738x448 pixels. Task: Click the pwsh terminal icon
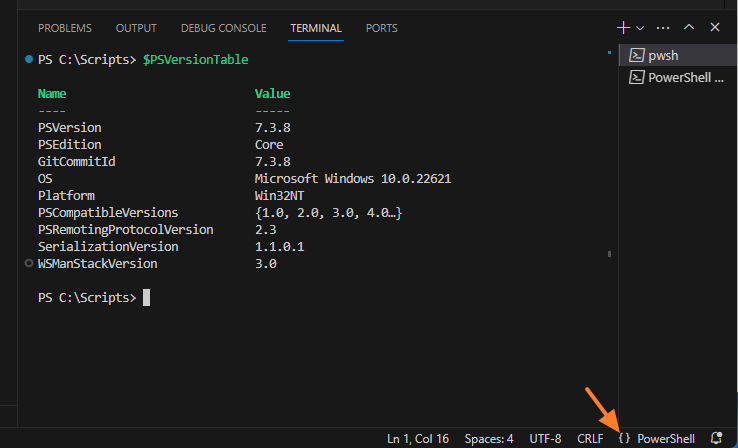637,55
